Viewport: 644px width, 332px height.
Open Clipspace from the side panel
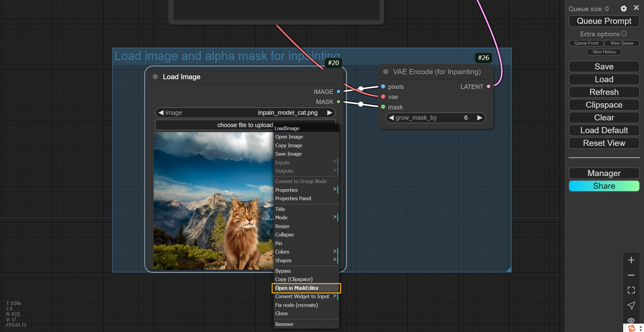[x=604, y=105]
